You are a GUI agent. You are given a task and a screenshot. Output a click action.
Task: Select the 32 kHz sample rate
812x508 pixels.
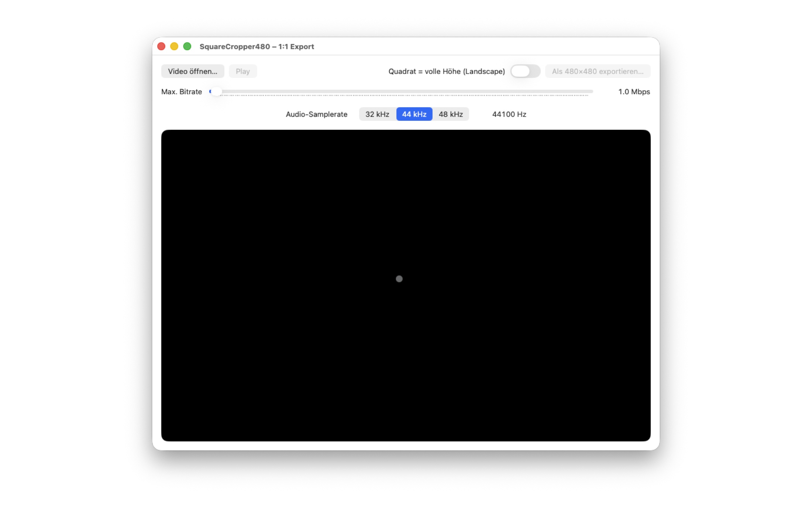tap(377, 114)
